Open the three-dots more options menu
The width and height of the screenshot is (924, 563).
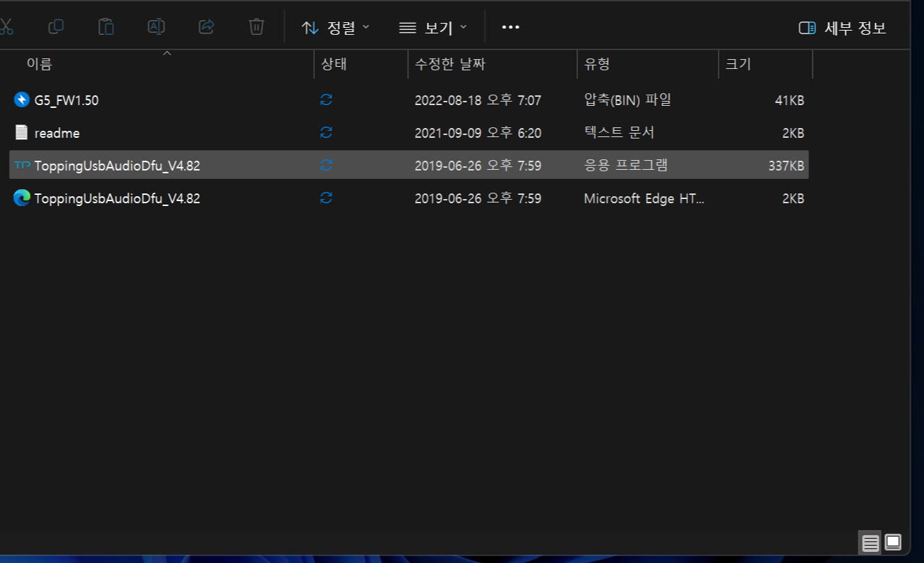click(510, 28)
